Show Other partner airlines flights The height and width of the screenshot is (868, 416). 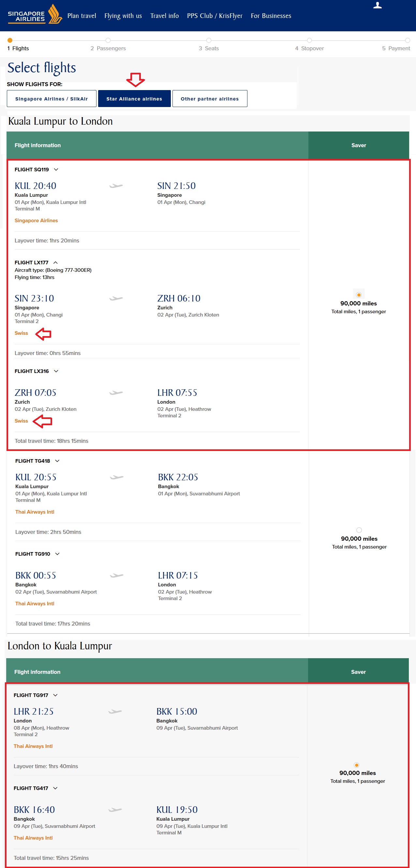pyautogui.click(x=209, y=99)
